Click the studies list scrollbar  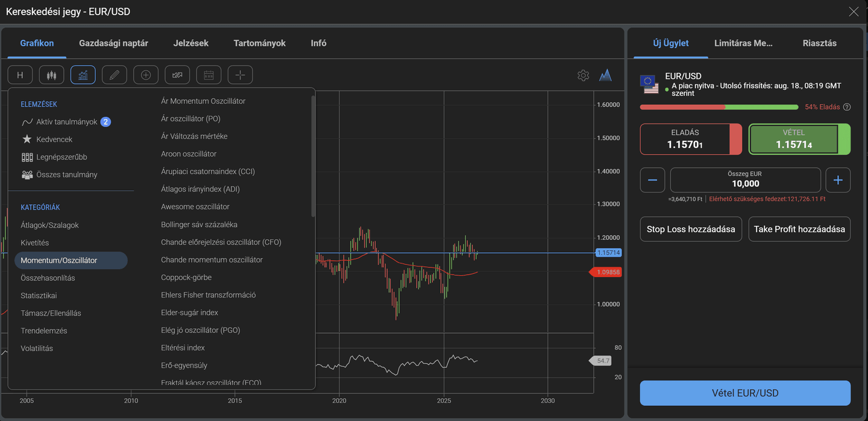click(x=313, y=155)
